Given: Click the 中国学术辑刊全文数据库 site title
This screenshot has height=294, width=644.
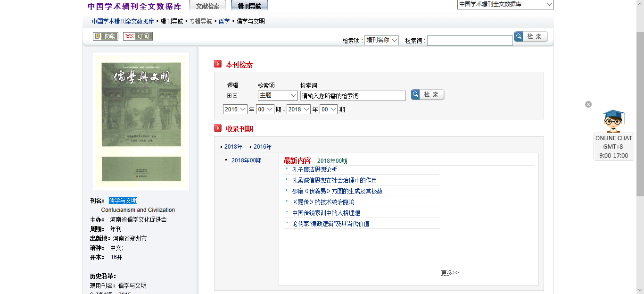Looking at the screenshot, I should point(134,7).
